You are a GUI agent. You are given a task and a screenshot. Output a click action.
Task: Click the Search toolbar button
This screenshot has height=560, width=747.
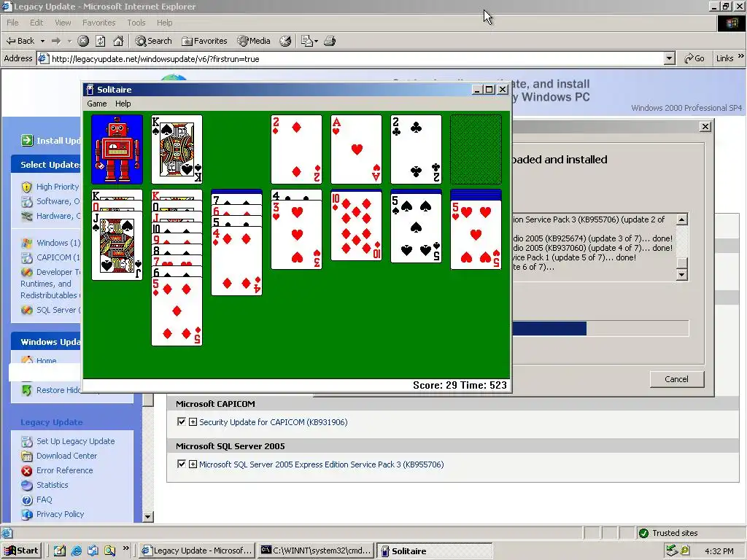tap(153, 41)
